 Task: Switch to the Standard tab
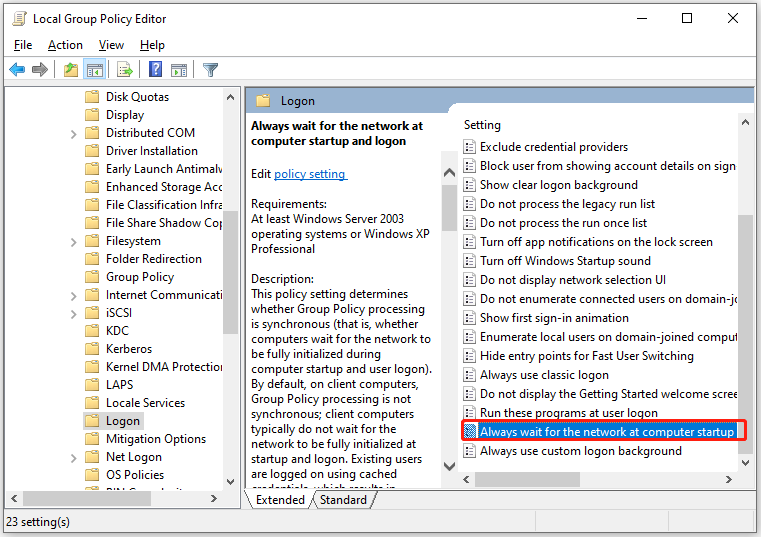343,500
